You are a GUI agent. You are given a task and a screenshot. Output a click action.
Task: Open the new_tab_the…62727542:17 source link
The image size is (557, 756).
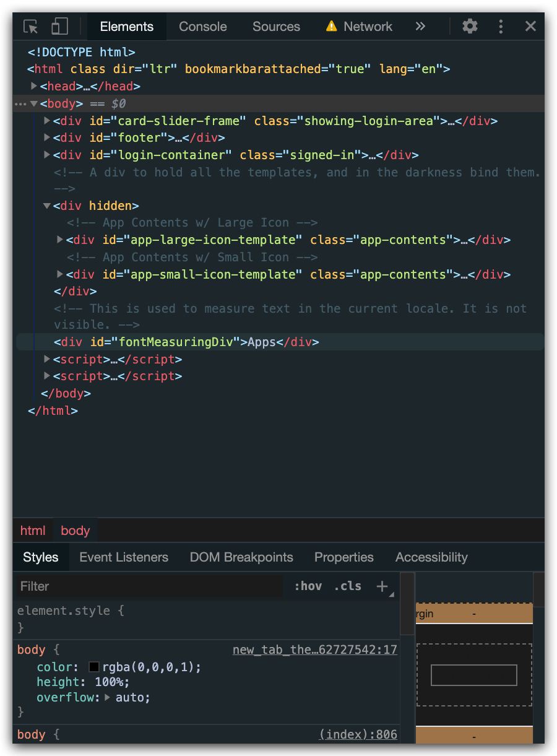tap(314, 650)
